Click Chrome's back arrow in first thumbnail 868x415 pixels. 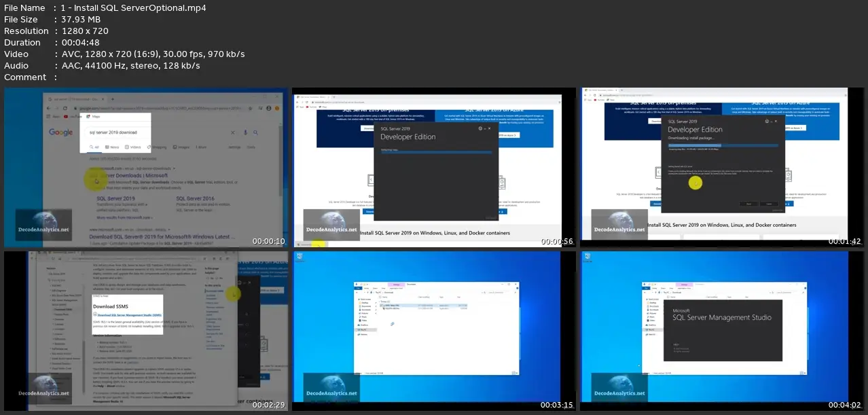click(48, 108)
